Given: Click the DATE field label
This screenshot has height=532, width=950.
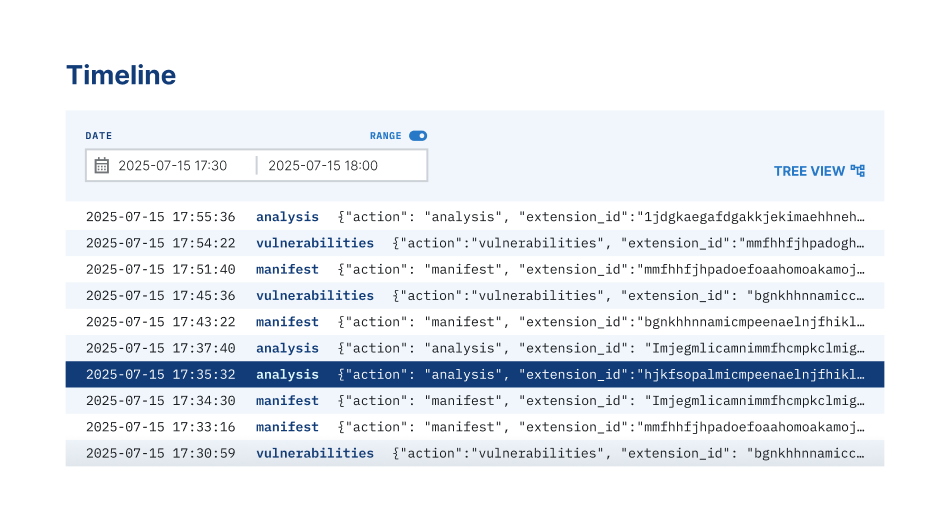Looking at the screenshot, I should point(99,136).
